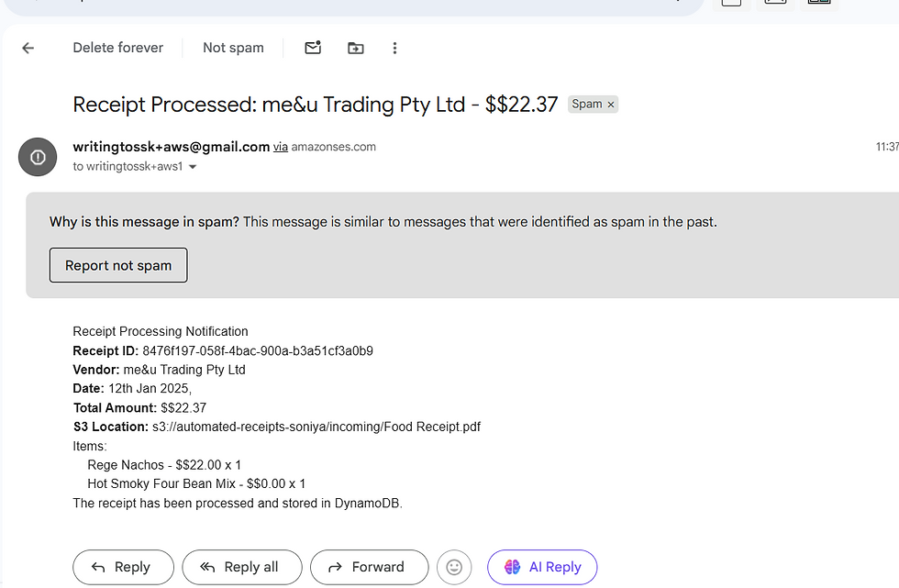Go back to the spam list
Screen dimensions: 899x588
[28, 49]
